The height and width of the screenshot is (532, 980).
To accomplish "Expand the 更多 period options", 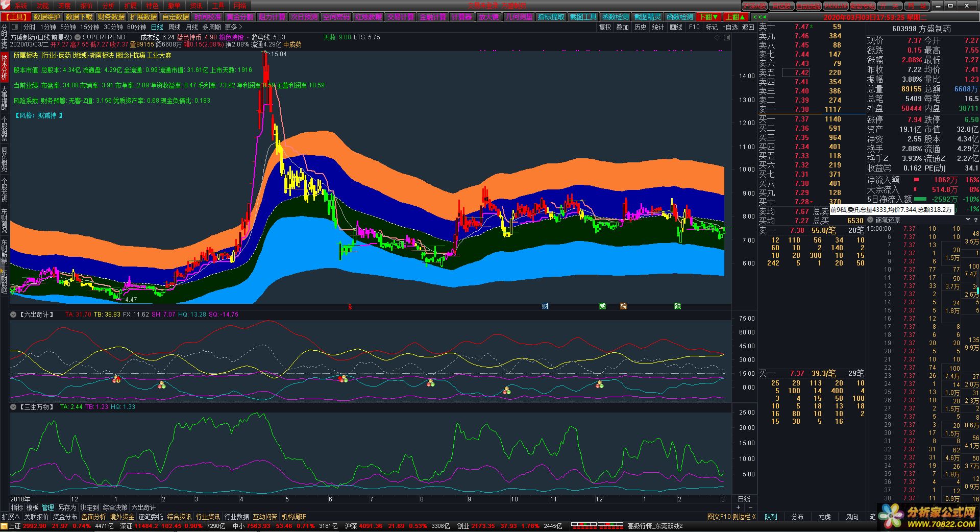I will [233, 27].
